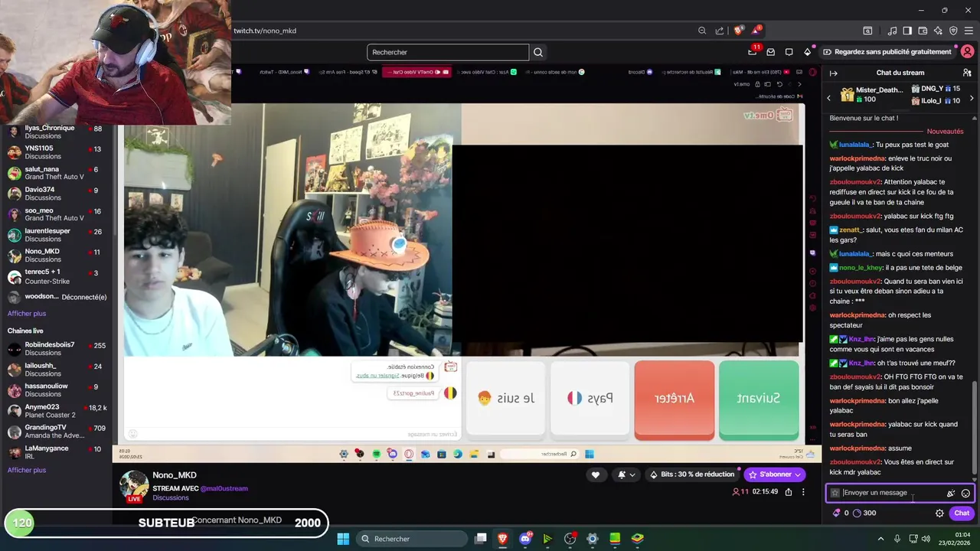980x551 pixels.
Task: Open the three-dot more options under video
Action: pyautogui.click(x=803, y=492)
